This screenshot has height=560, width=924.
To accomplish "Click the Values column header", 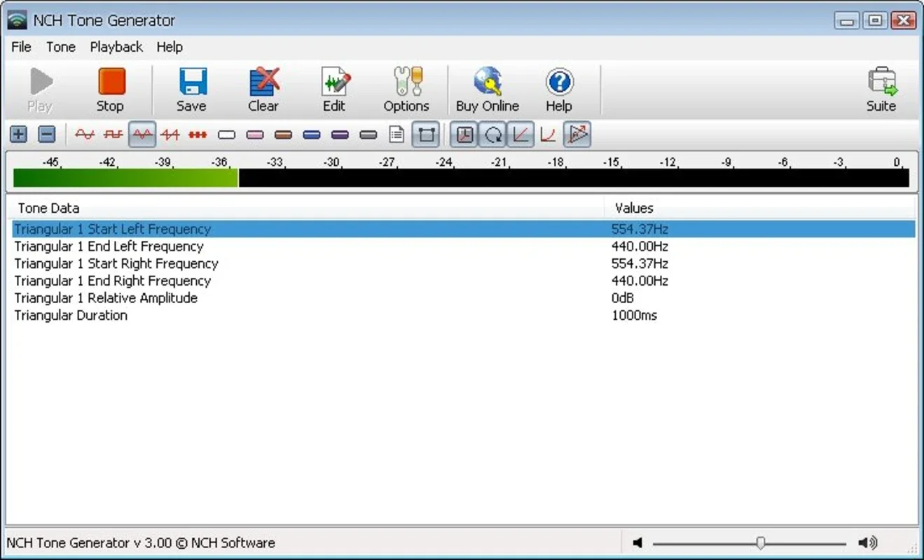I will coord(760,208).
